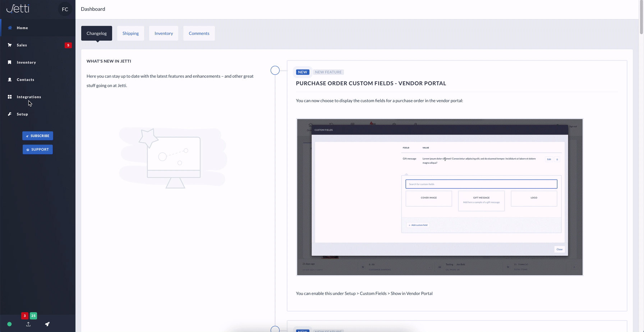
Task: Open Home in the sidebar
Action: 38,28
